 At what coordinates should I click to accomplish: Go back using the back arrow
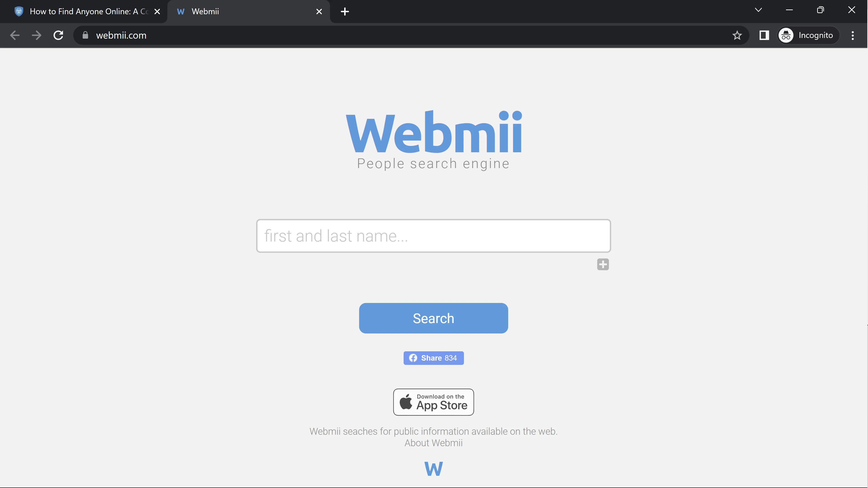click(15, 35)
